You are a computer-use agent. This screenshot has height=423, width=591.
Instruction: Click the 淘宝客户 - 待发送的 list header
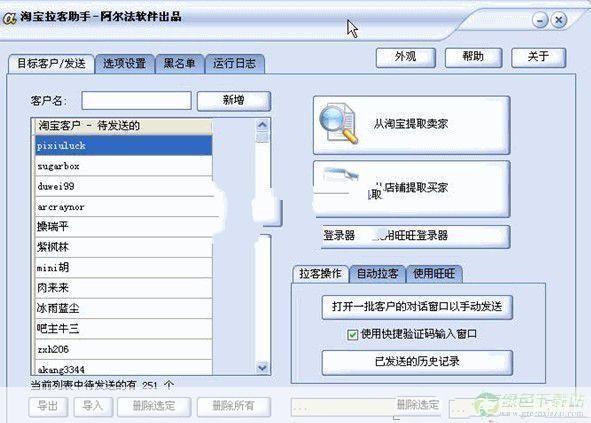click(124, 126)
